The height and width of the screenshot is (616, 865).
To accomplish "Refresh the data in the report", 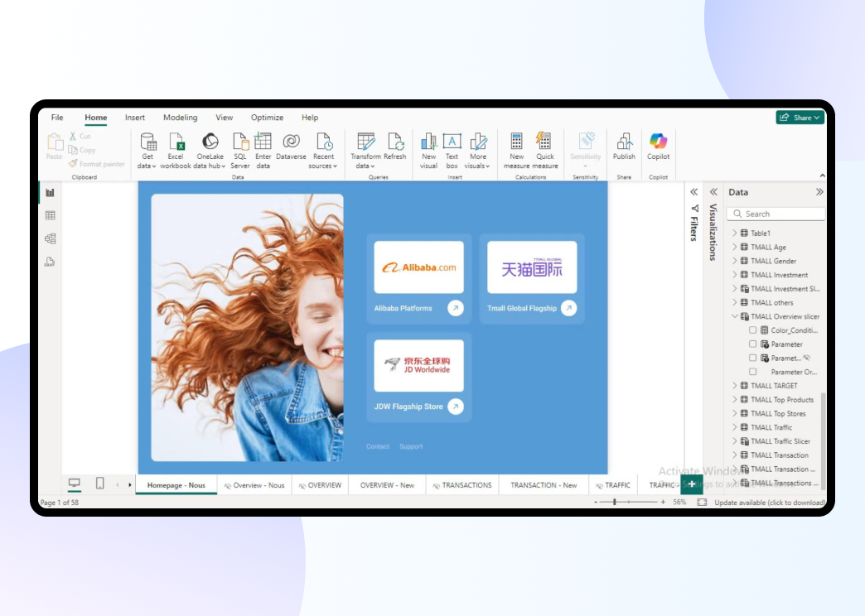I will click(x=395, y=147).
